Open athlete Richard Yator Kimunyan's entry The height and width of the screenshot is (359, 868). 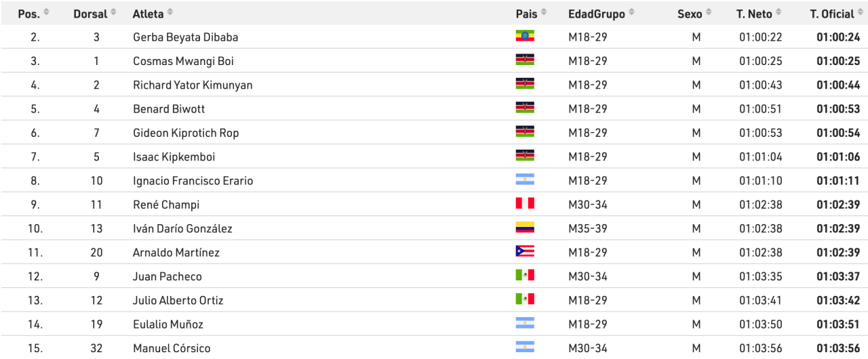point(193,85)
